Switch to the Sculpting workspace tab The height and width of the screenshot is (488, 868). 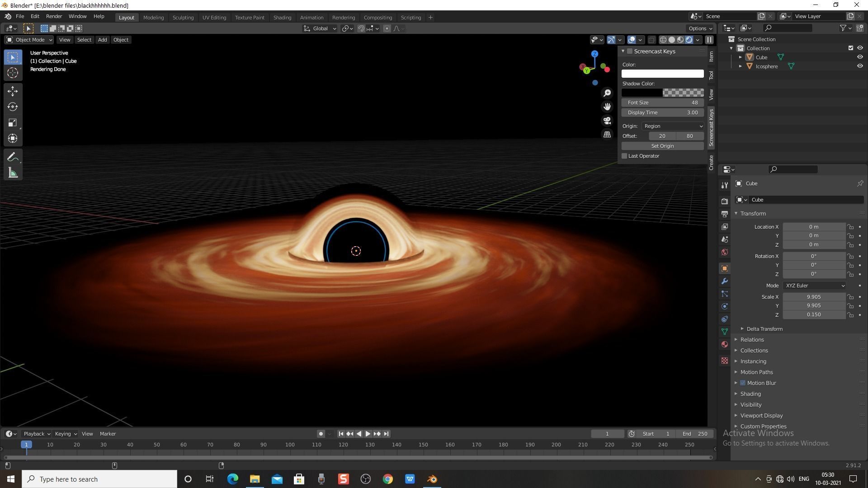pos(183,18)
